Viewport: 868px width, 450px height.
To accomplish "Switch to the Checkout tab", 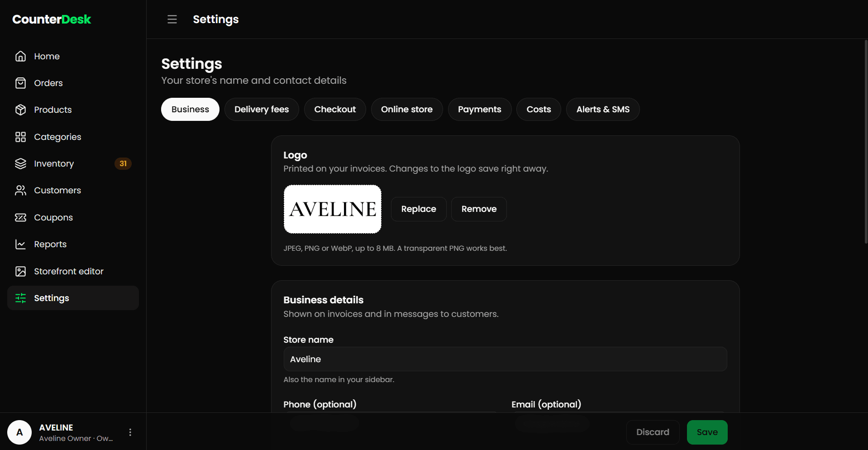I will pyautogui.click(x=335, y=109).
